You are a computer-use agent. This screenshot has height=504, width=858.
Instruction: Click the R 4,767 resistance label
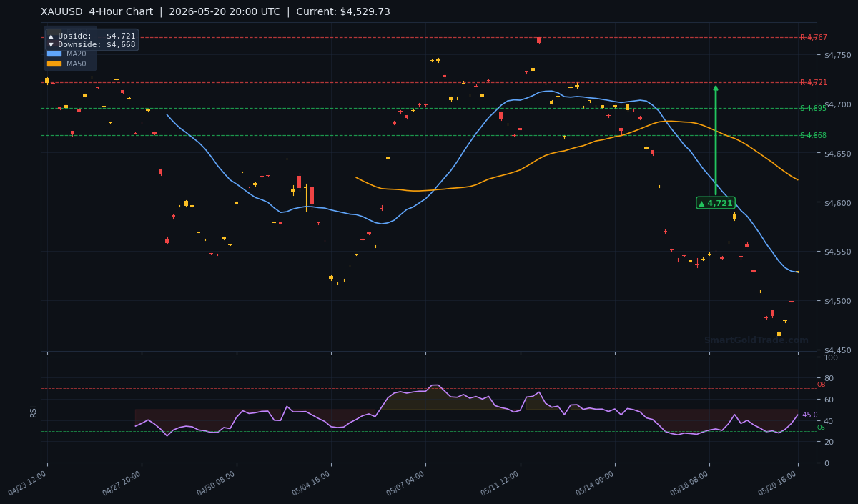(813, 37)
